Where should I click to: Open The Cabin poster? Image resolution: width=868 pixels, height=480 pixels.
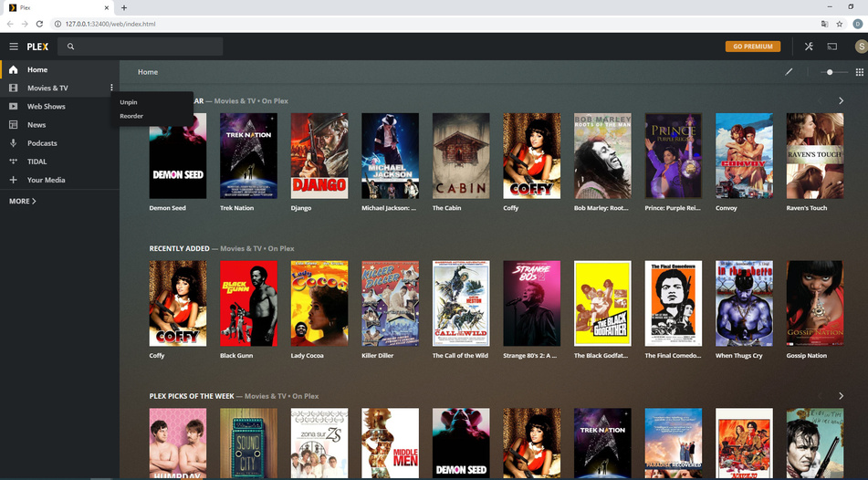461,155
